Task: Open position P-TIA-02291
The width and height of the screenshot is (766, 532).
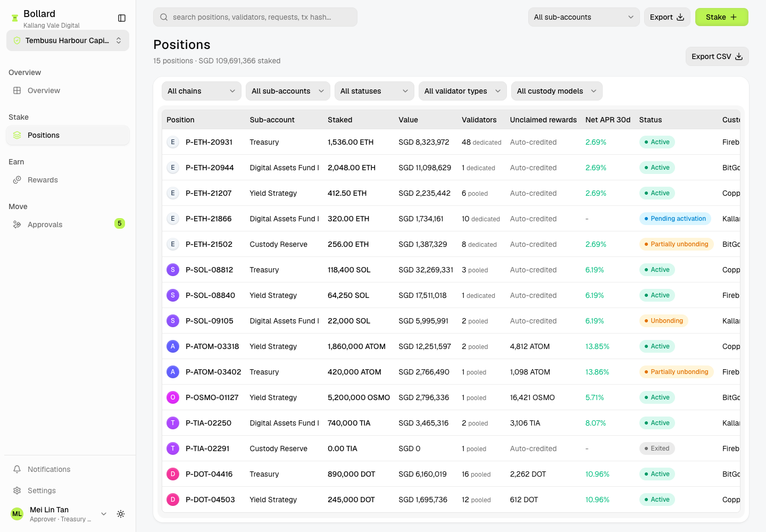Action: pyautogui.click(x=207, y=448)
